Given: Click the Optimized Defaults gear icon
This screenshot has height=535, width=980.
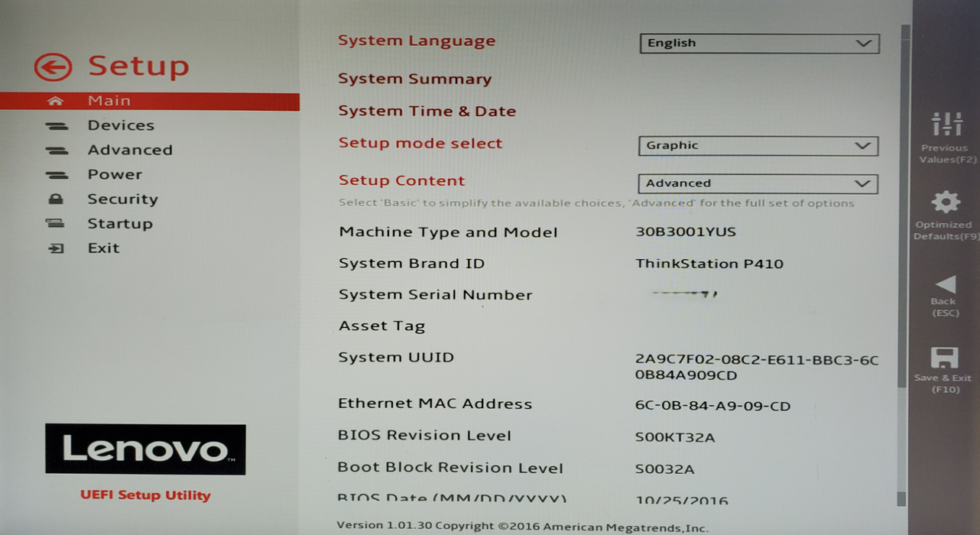Looking at the screenshot, I should click(946, 202).
